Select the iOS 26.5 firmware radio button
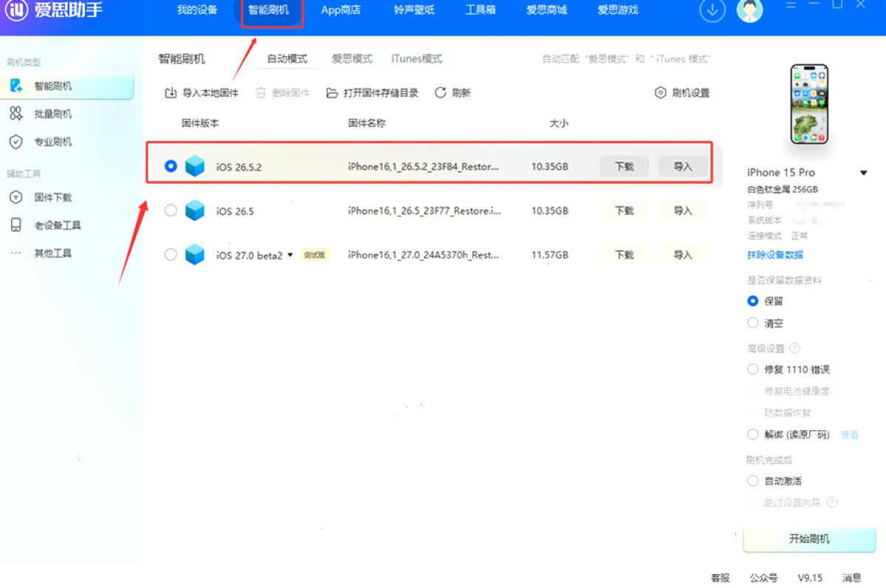 pos(171,211)
